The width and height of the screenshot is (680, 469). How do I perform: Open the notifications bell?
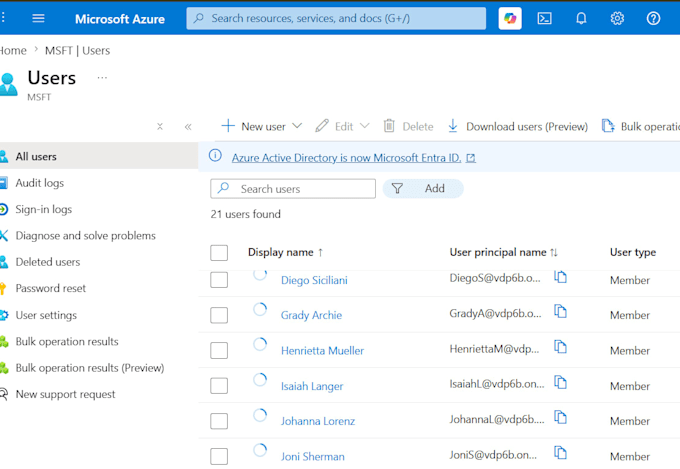(581, 18)
